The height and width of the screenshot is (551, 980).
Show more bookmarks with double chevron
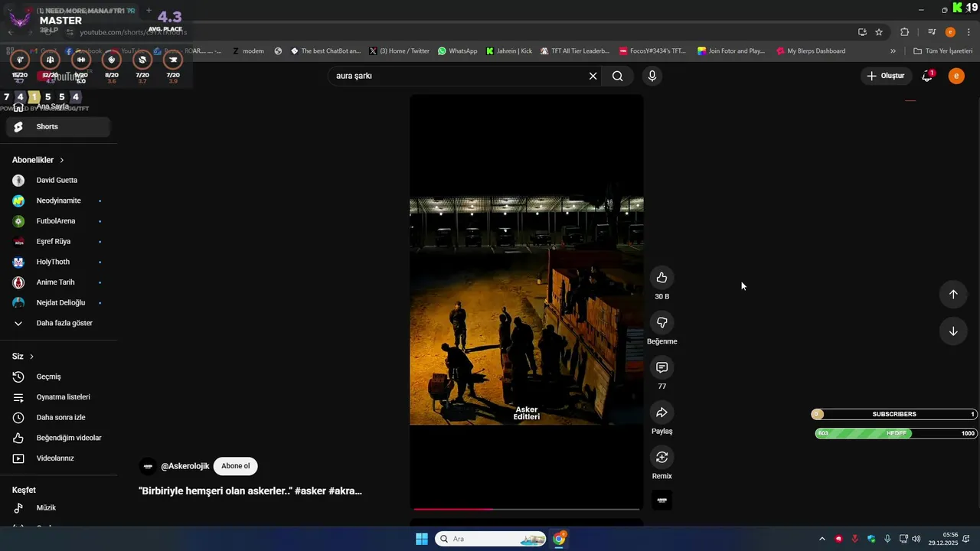tap(893, 51)
